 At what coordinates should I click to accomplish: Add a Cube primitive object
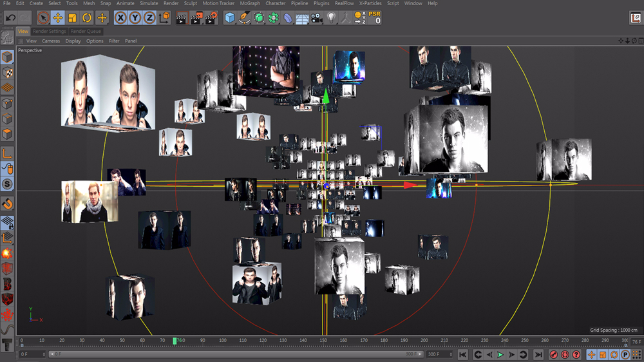[229, 17]
